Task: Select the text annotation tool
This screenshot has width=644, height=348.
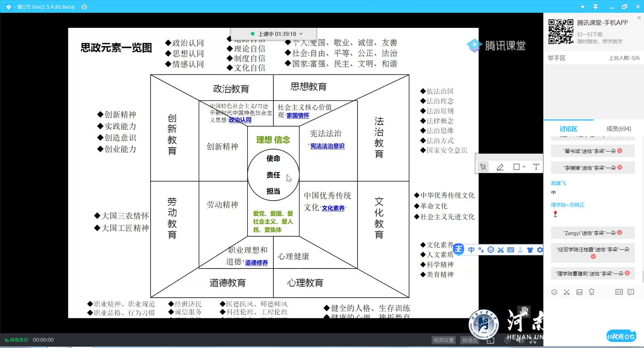Action: pyautogui.click(x=536, y=167)
